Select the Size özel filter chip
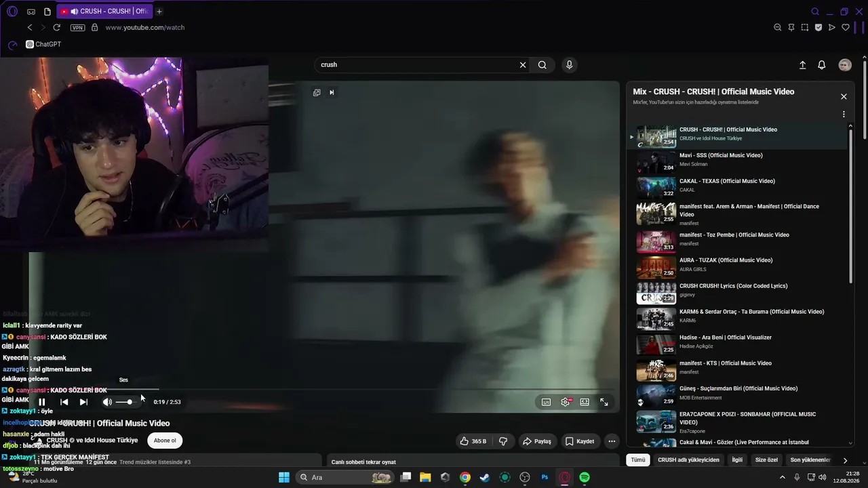Viewport: 868px width, 488px height. coord(766,460)
